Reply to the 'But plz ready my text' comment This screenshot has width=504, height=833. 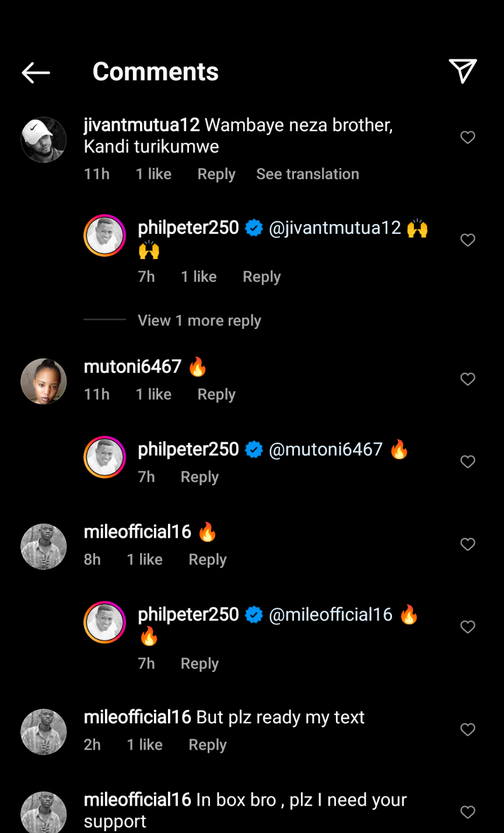pyautogui.click(x=207, y=745)
